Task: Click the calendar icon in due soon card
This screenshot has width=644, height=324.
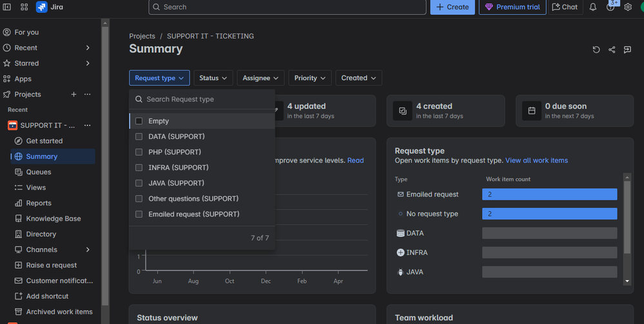Action: pos(531,111)
